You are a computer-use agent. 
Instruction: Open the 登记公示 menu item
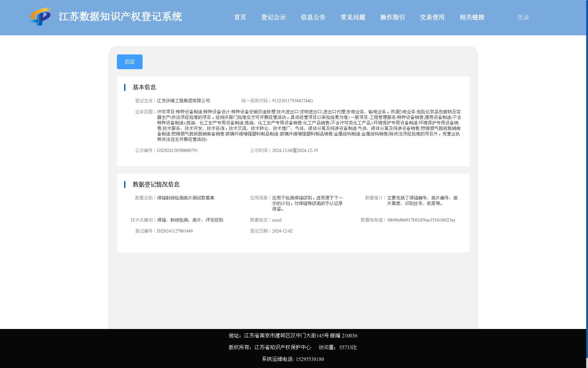point(273,17)
